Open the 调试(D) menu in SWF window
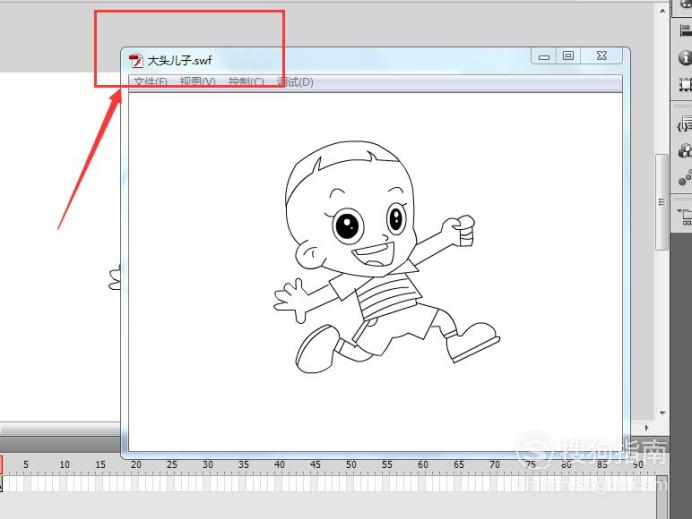The image size is (692, 519). tap(295, 82)
